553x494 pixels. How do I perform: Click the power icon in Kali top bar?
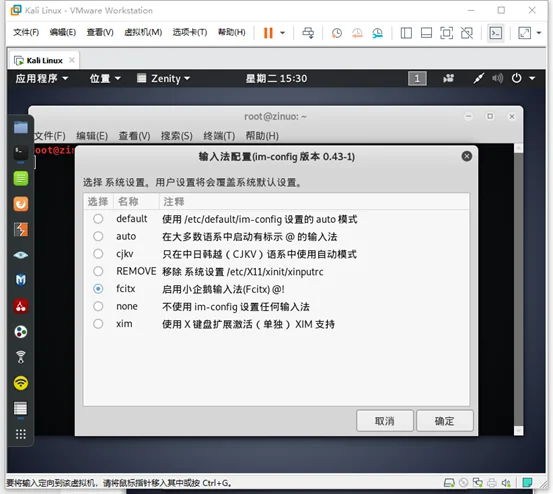[x=516, y=78]
